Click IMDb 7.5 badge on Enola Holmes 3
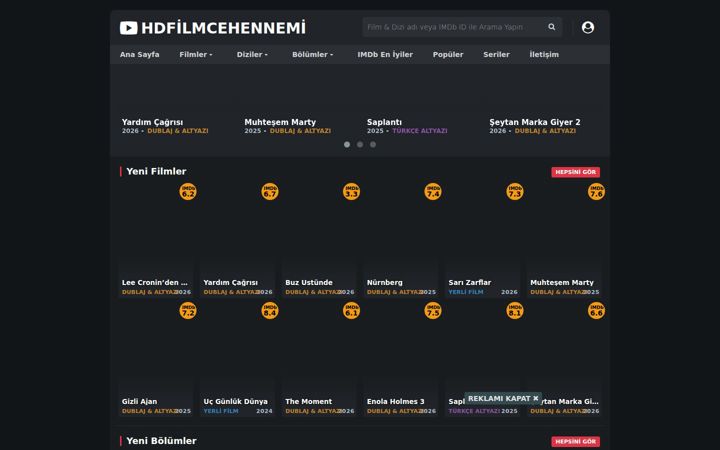Screen dimensions: 720x450 pos(433,310)
